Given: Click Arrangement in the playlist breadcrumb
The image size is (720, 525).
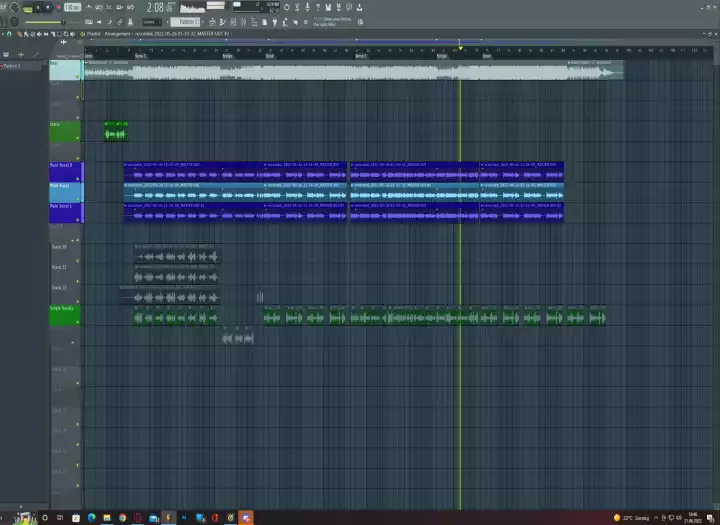Looking at the screenshot, I should (117, 34).
